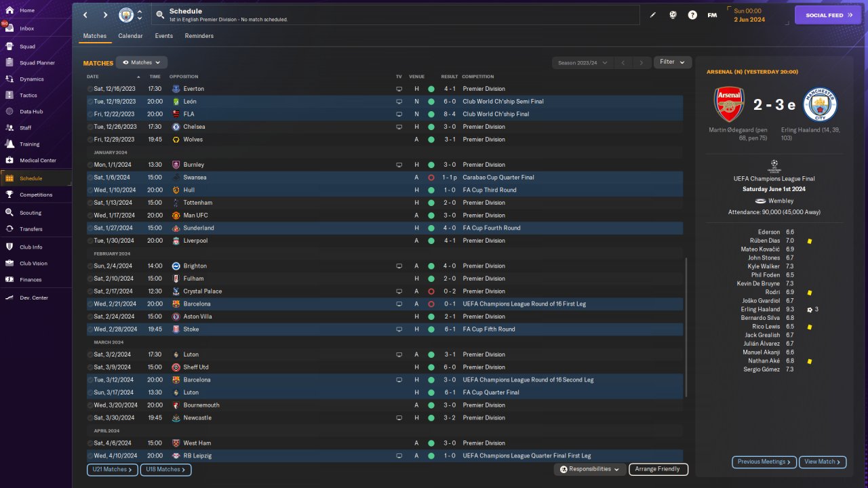
Task: Open the Inbox from the sidebar
Action: (x=27, y=28)
